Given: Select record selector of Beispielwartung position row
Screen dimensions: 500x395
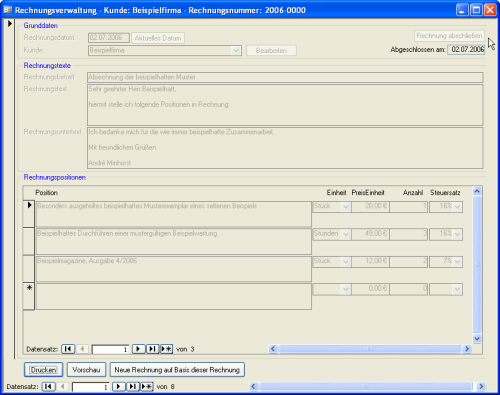Looking at the screenshot, I should tap(29, 242).
